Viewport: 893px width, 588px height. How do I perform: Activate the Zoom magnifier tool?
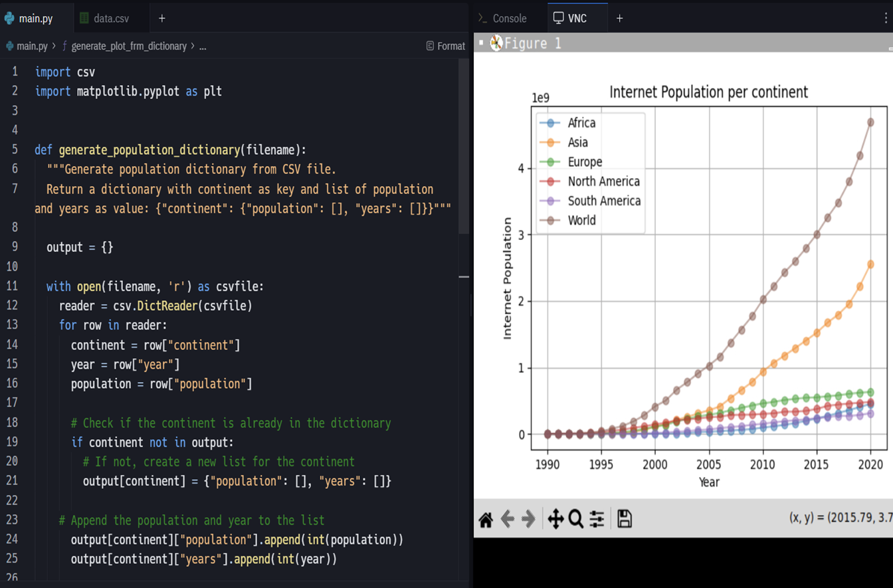pos(576,519)
